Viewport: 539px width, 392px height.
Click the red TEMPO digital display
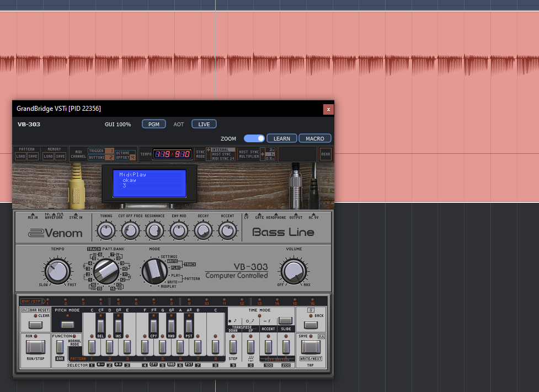[172, 154]
